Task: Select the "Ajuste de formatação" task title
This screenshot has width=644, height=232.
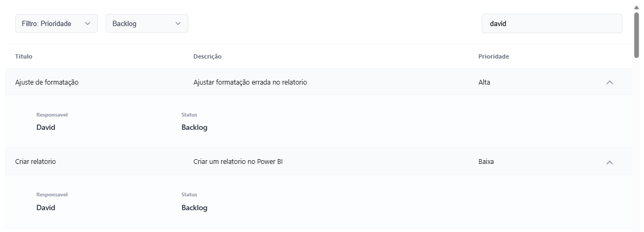Action: point(47,82)
